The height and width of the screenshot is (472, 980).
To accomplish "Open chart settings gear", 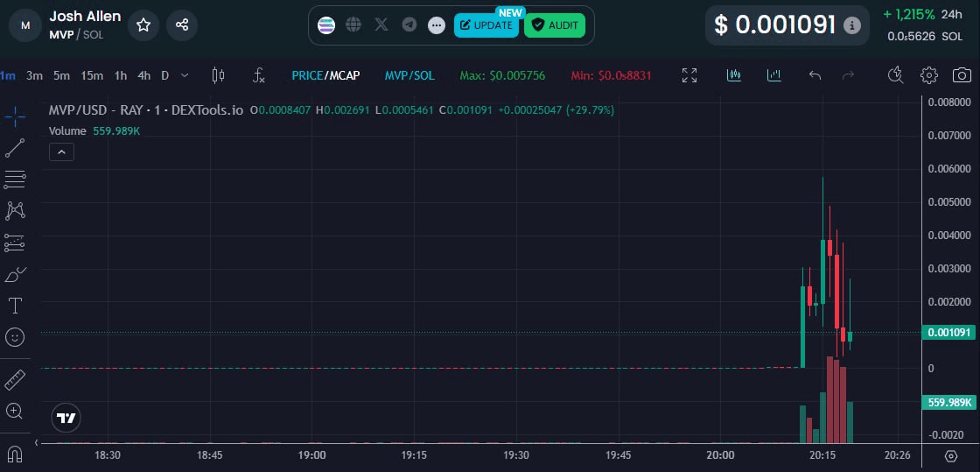I will [x=928, y=75].
